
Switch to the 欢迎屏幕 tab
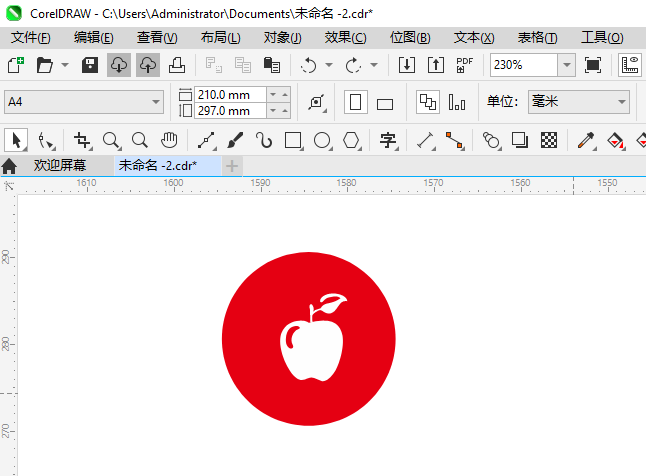click(x=60, y=165)
